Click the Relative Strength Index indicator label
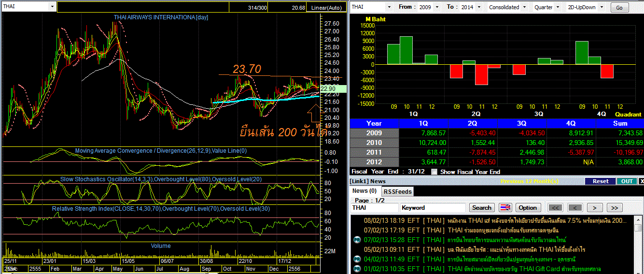The image size is (644, 274). (161, 209)
